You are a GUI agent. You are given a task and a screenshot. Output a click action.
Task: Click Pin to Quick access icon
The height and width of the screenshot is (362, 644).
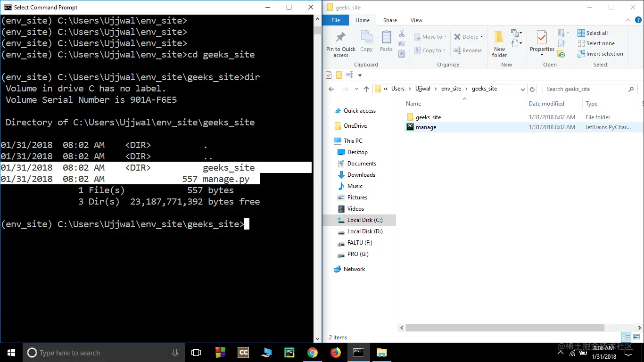(x=340, y=38)
